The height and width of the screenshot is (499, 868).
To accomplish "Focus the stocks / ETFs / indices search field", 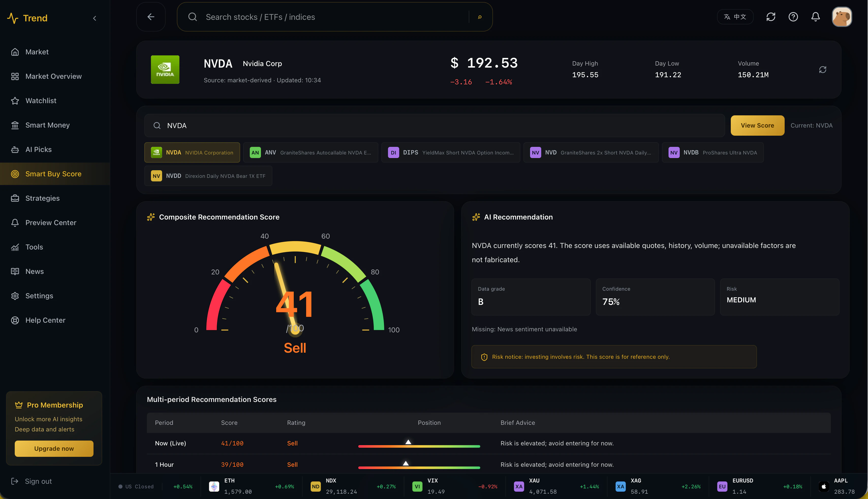I will point(334,17).
